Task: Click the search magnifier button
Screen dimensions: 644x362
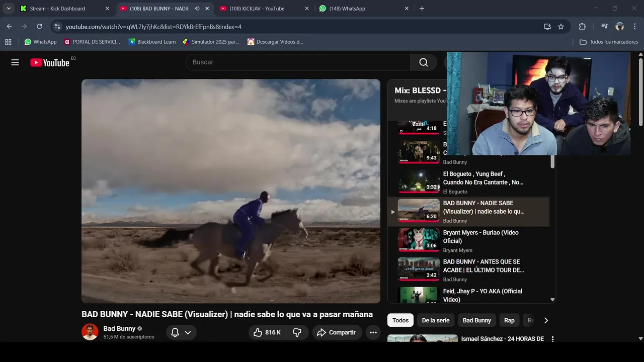Action: coord(424,62)
